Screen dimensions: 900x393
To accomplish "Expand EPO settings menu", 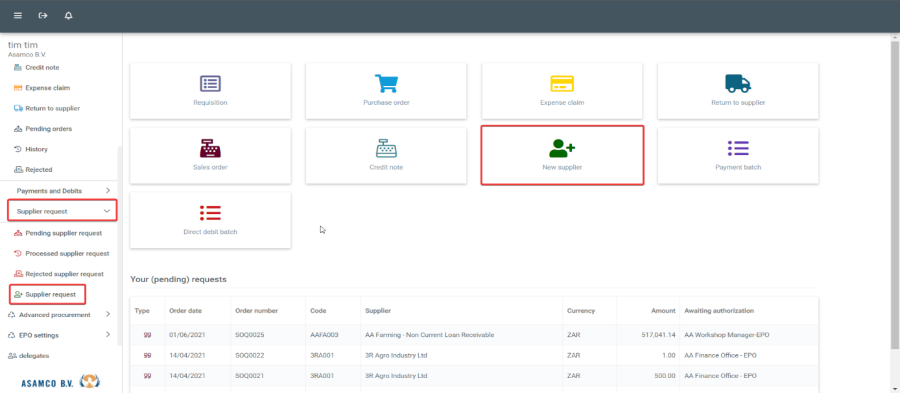I will pos(59,335).
